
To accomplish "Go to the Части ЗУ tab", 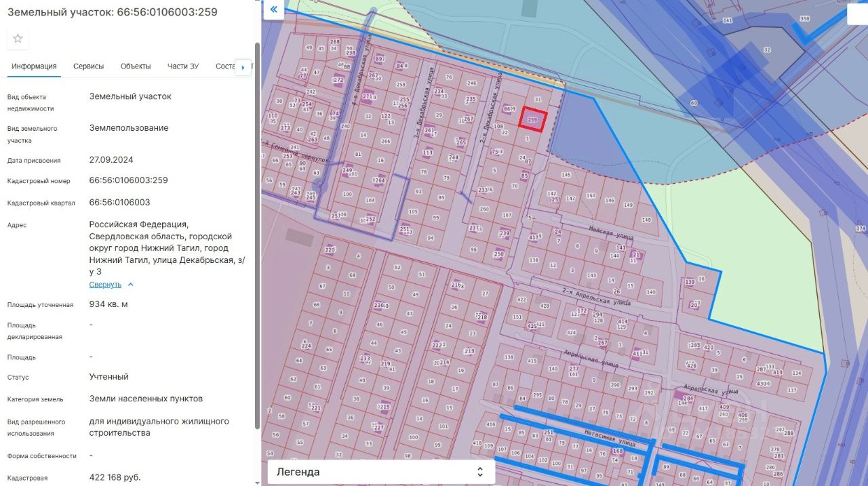I will pos(183,66).
